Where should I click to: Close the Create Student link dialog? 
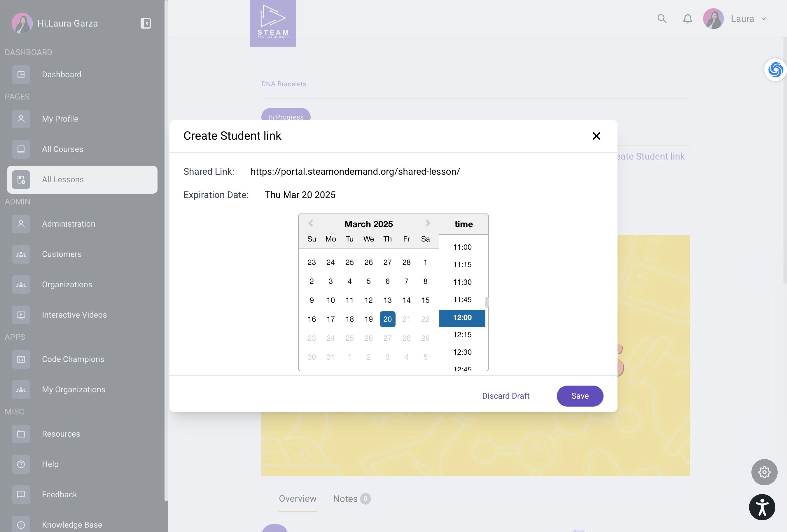(596, 136)
